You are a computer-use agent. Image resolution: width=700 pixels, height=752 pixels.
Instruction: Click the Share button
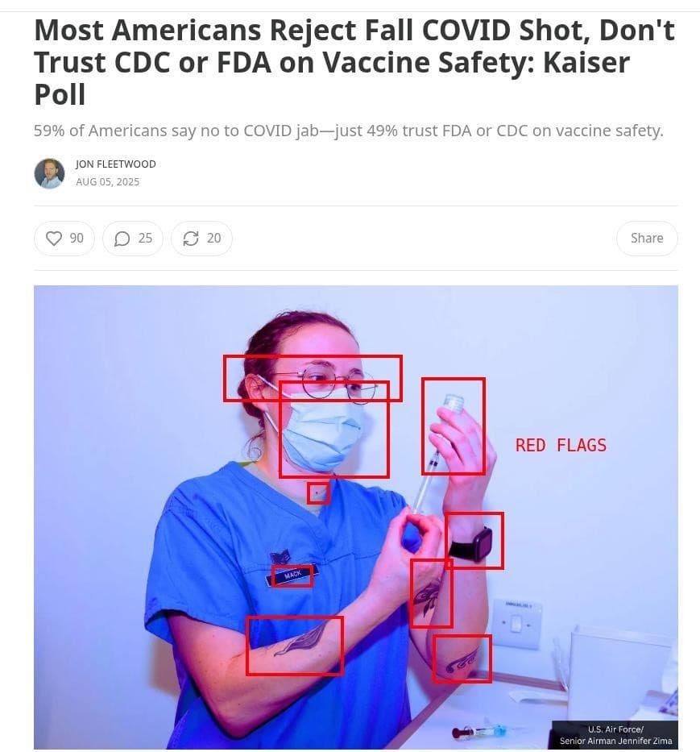pos(647,239)
